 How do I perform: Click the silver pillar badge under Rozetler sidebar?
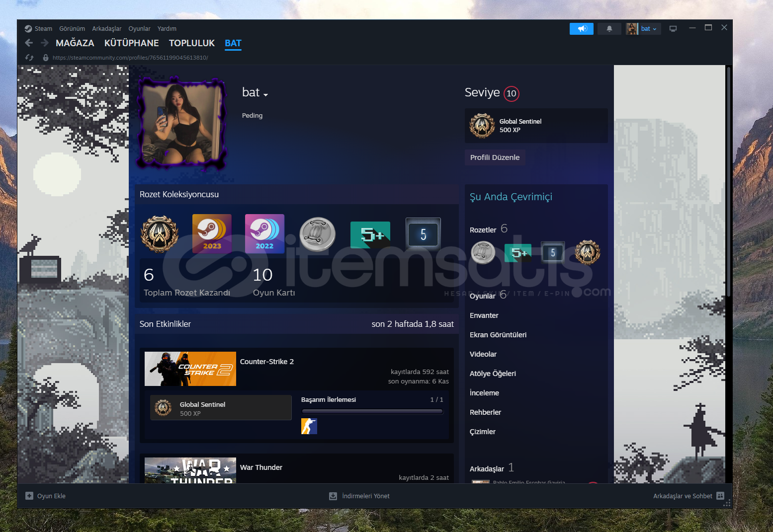click(483, 253)
